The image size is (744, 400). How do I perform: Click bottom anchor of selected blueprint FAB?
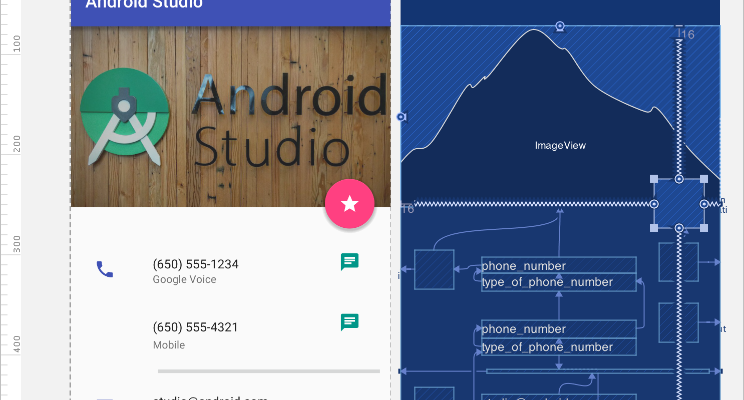pos(679,229)
